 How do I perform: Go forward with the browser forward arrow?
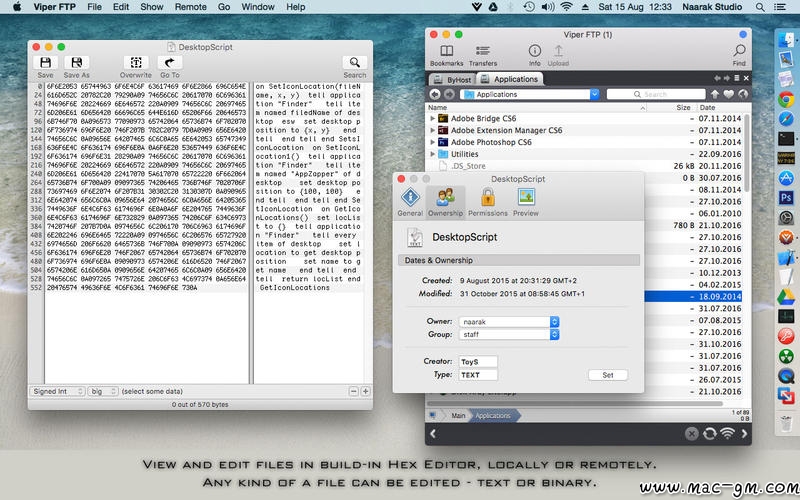pos(449,94)
